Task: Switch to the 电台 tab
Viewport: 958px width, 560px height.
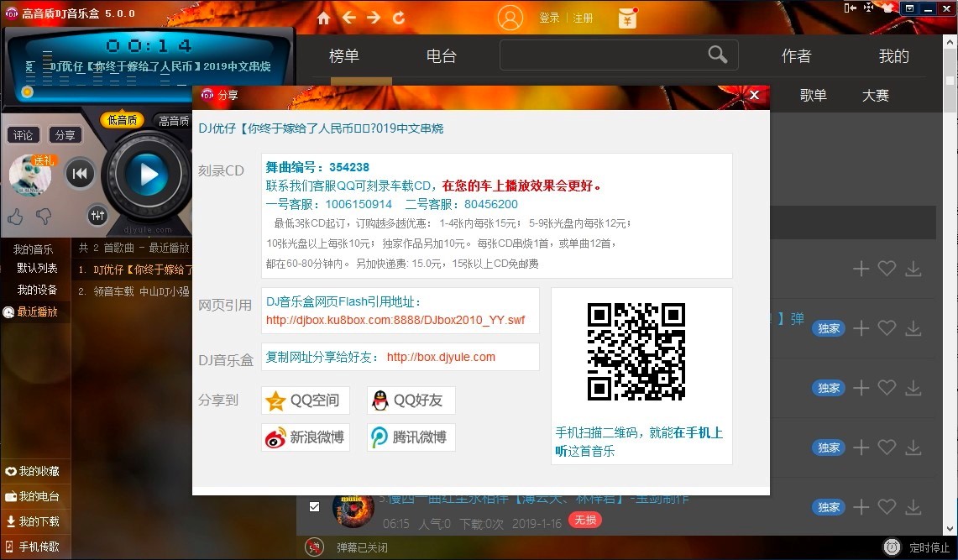Action: coord(441,56)
